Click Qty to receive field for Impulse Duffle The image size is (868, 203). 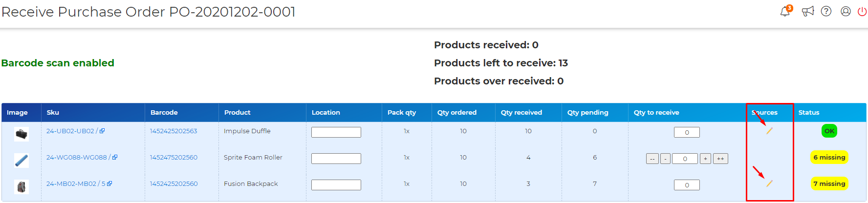(x=687, y=132)
